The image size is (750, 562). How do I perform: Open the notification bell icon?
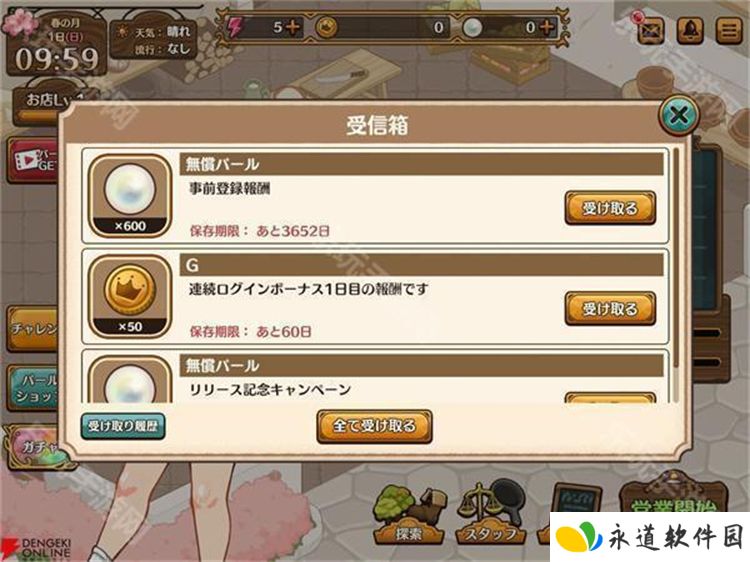(690, 31)
